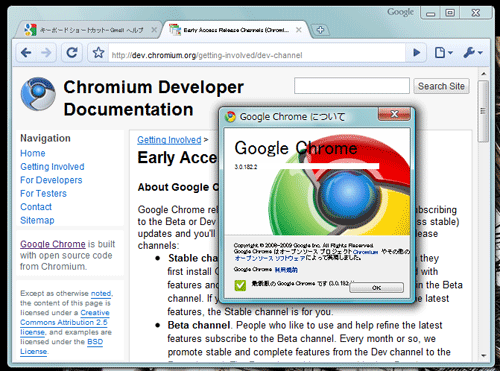
Task: Click the Go arrow beside the address bar
Action: tap(416, 53)
